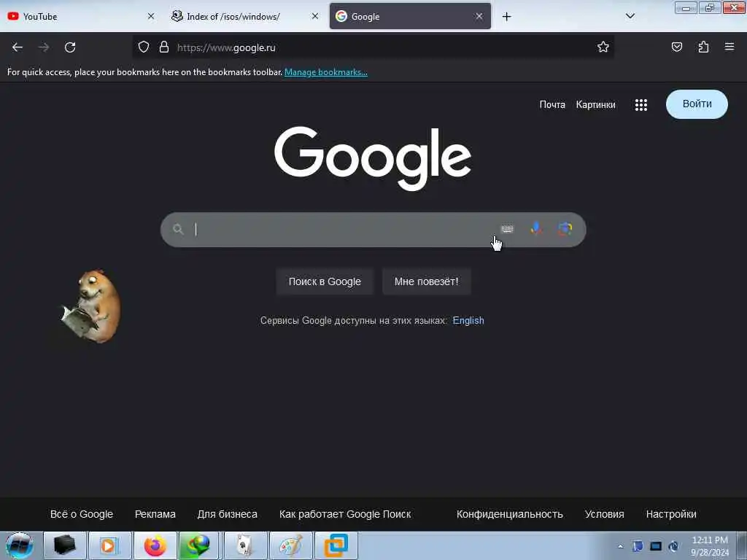Open Реклама footer link

(x=155, y=514)
